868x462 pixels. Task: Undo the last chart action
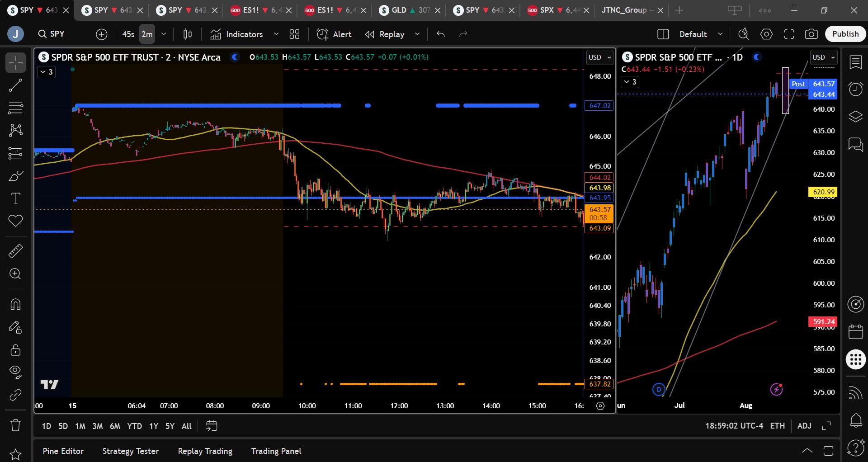point(441,34)
